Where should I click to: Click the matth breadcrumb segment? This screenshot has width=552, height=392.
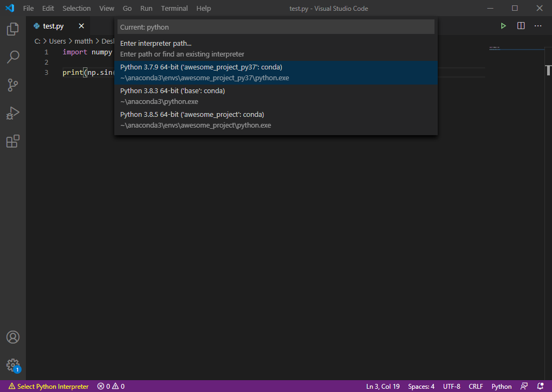click(x=84, y=41)
